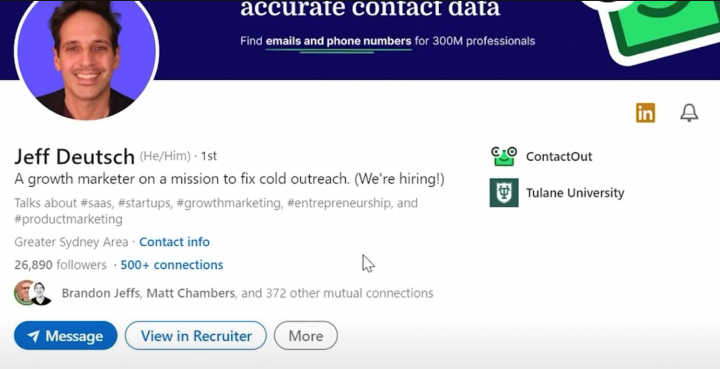Screen dimensions: 720x369
Task: Click the mutual connections avatar pictures
Action: click(x=33, y=293)
